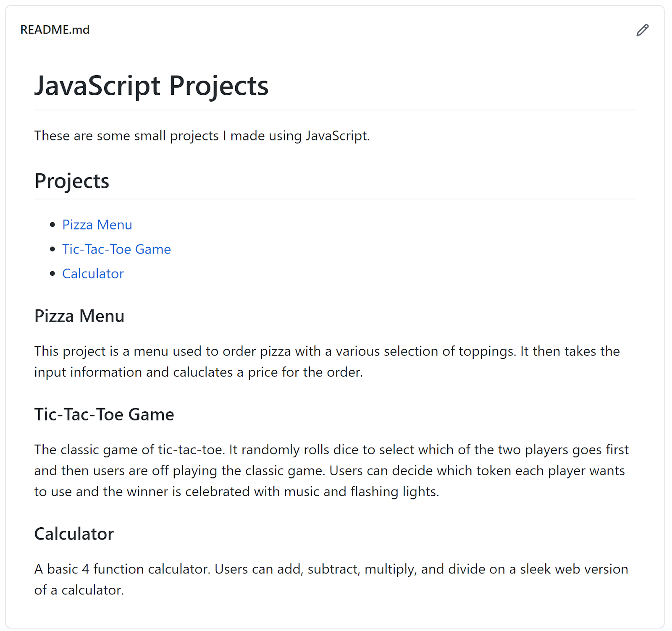Image resolution: width=672 pixels, height=631 pixels.
Task: Click the intro sentence below the title
Action: click(202, 135)
